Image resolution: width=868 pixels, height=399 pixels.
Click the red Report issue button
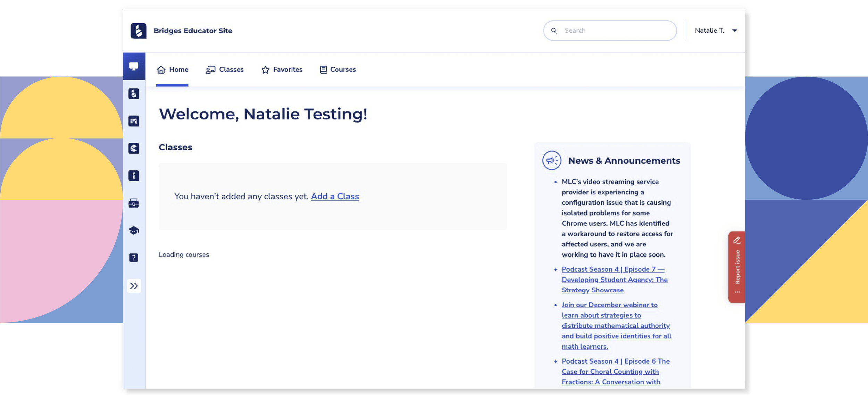tap(737, 267)
